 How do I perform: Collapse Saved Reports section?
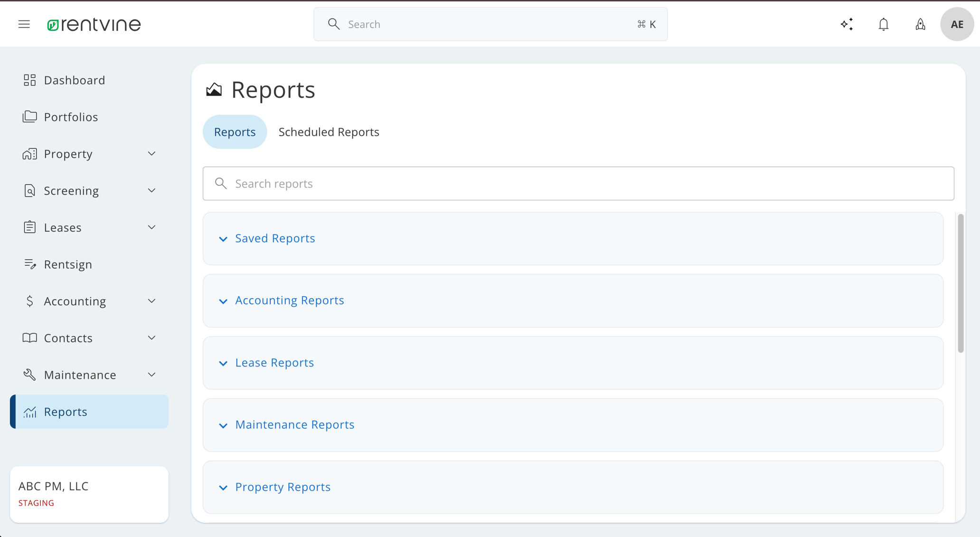(274, 238)
